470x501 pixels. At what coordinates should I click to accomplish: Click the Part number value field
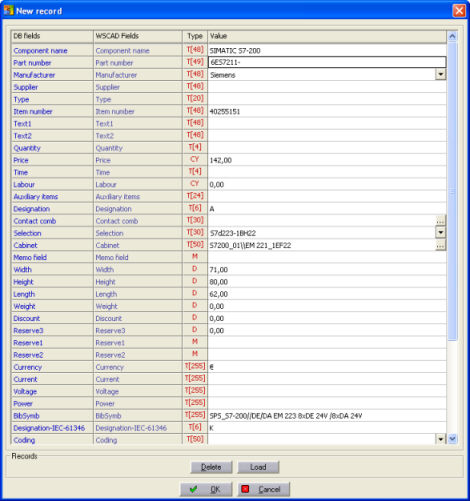[x=327, y=62]
